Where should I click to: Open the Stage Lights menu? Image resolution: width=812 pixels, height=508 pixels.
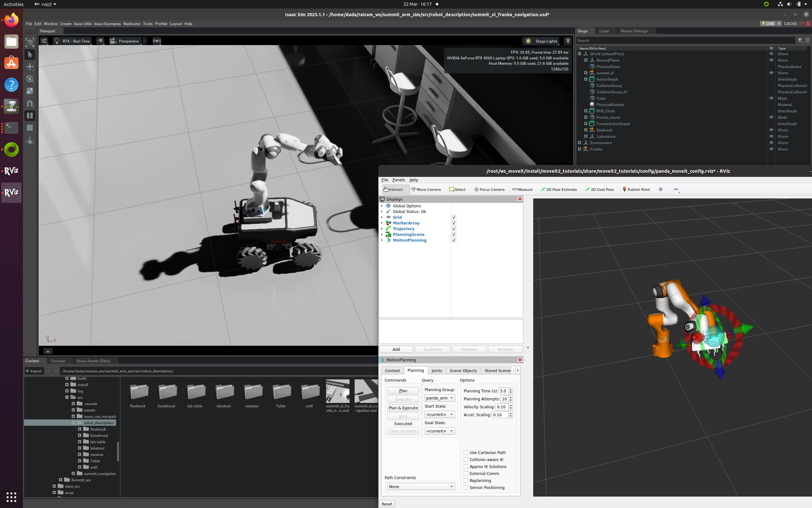[x=541, y=41]
